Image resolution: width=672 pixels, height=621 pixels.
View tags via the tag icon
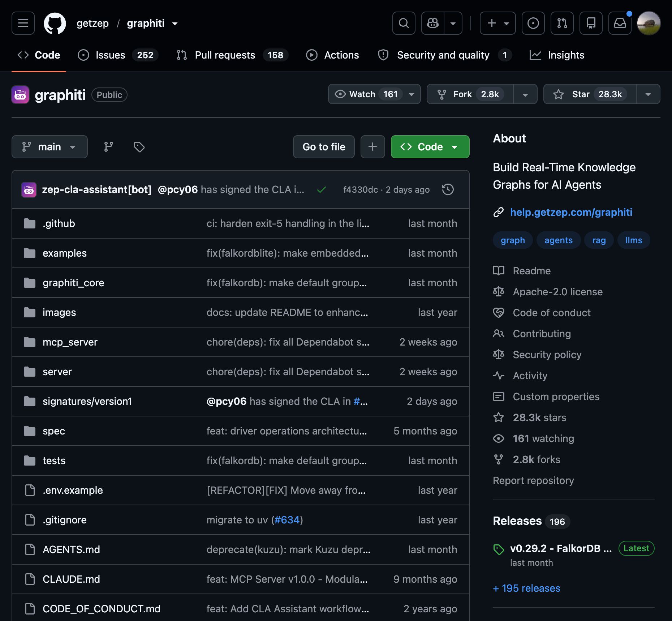click(x=139, y=147)
